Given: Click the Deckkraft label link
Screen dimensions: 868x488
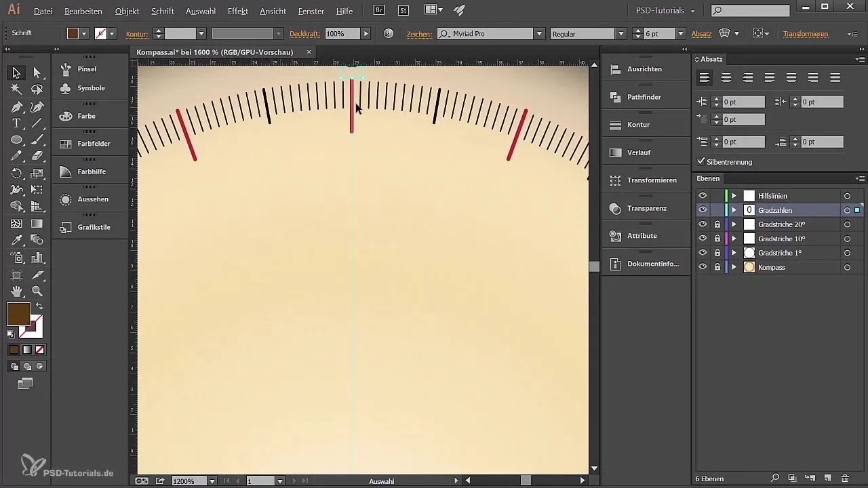Looking at the screenshot, I should point(305,34).
